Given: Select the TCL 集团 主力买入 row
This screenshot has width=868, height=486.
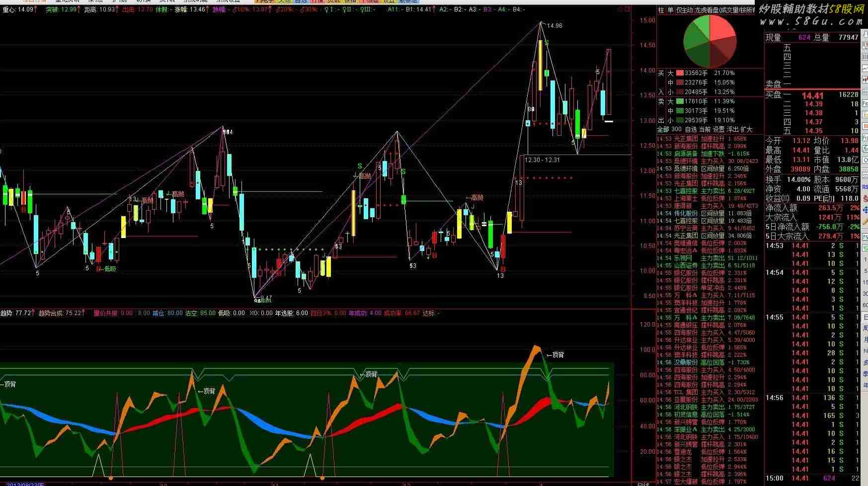Looking at the screenshot, I should pyautogui.click(x=710, y=392).
